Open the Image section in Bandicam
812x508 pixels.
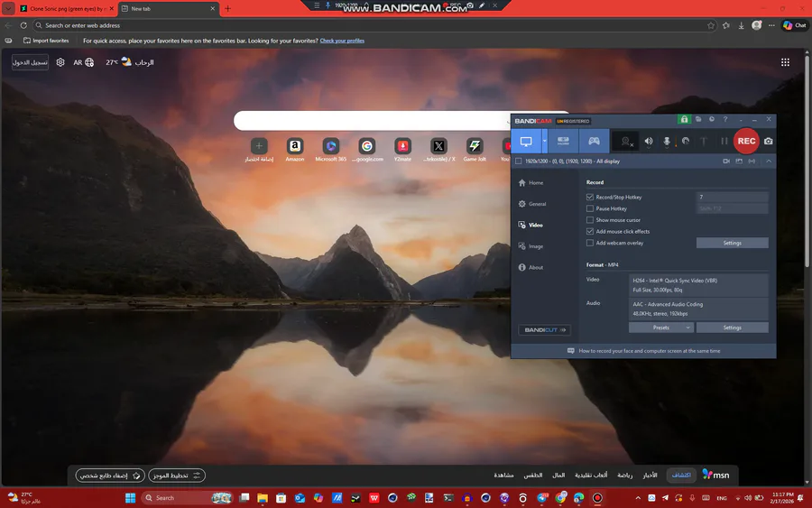[531, 246]
